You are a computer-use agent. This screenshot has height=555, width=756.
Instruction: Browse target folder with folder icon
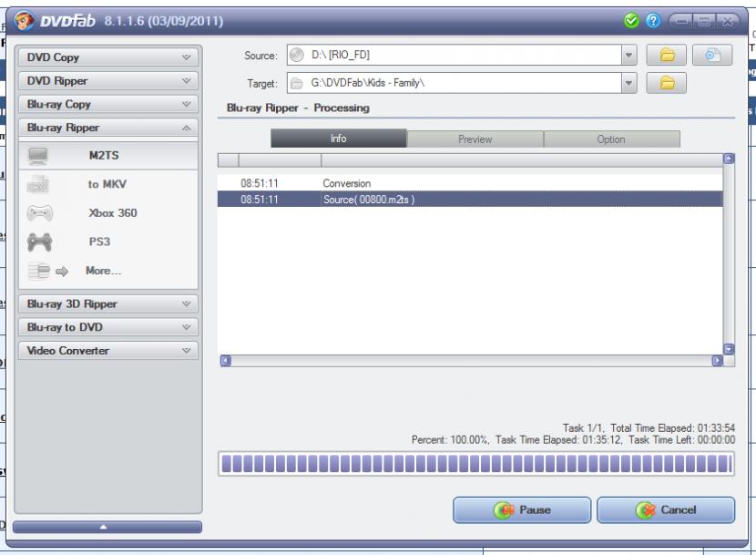coord(667,83)
